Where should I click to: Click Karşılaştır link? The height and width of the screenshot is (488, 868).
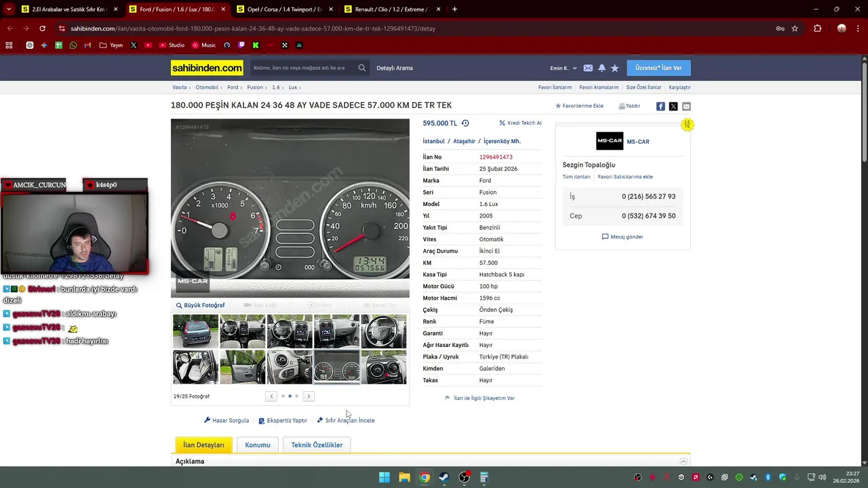pyautogui.click(x=679, y=87)
